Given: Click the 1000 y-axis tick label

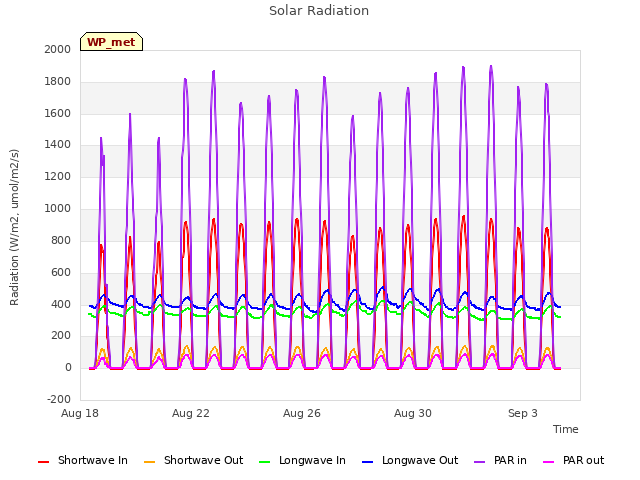Looking at the screenshot, I should [58, 209].
